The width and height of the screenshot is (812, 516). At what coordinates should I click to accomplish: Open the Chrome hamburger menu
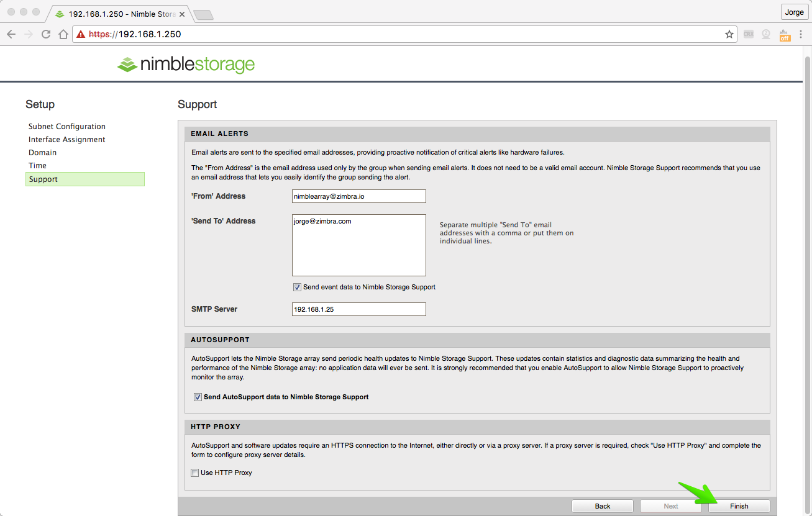(802, 34)
